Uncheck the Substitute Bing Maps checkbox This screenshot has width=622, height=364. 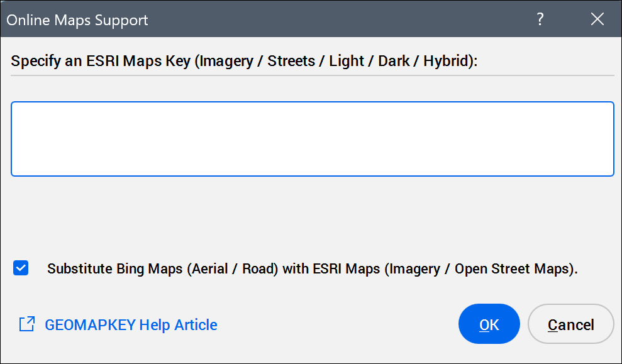[x=21, y=268]
